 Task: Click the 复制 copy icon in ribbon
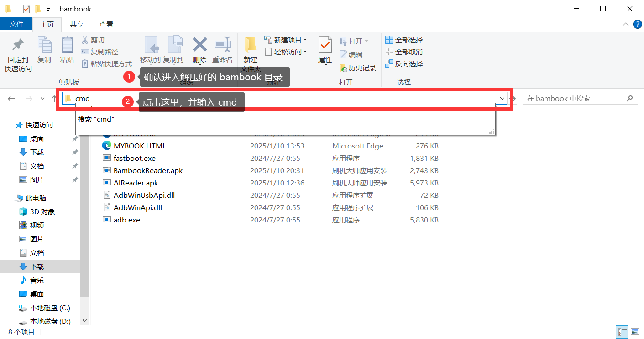(44, 45)
